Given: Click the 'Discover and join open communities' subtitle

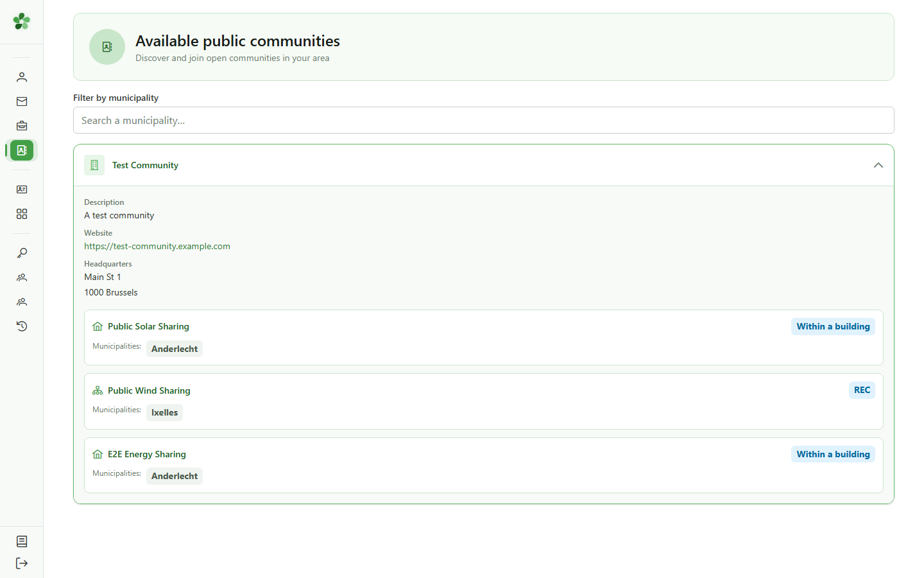Looking at the screenshot, I should [232, 58].
